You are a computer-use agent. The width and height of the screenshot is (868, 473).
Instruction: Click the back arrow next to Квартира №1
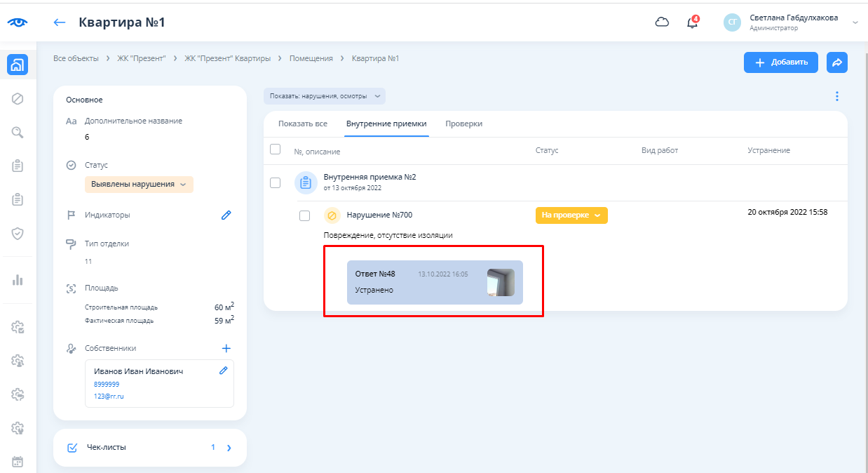point(60,22)
